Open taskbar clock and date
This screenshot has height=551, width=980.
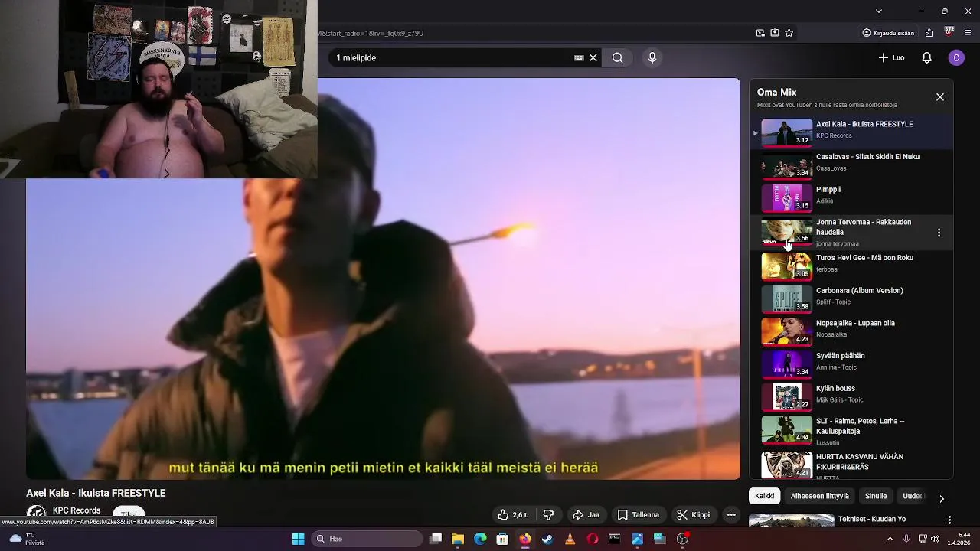click(959, 539)
